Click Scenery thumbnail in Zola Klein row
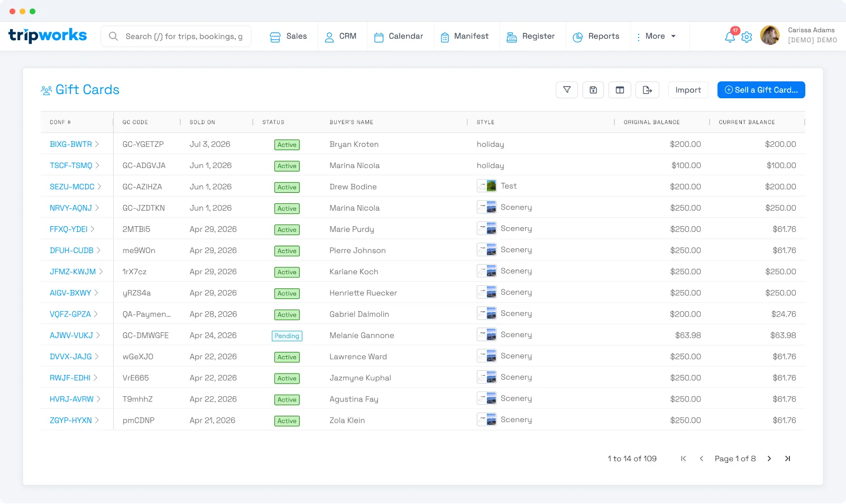 click(x=486, y=420)
